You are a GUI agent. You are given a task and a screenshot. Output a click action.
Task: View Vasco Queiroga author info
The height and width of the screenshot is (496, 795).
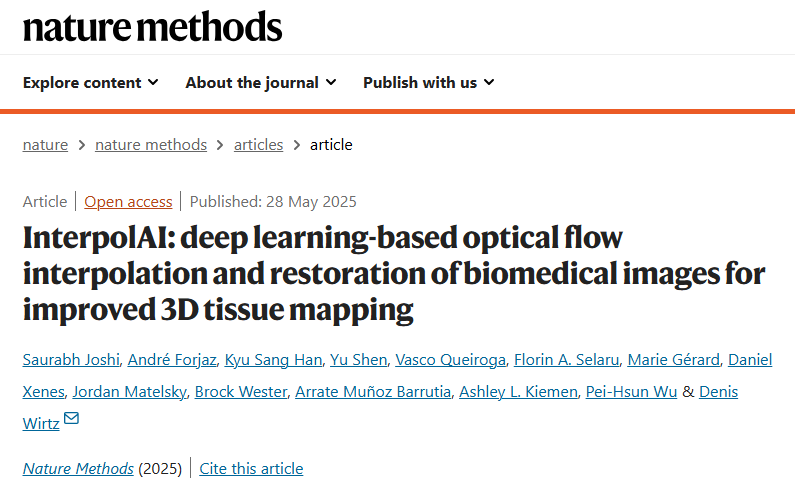tap(450, 360)
